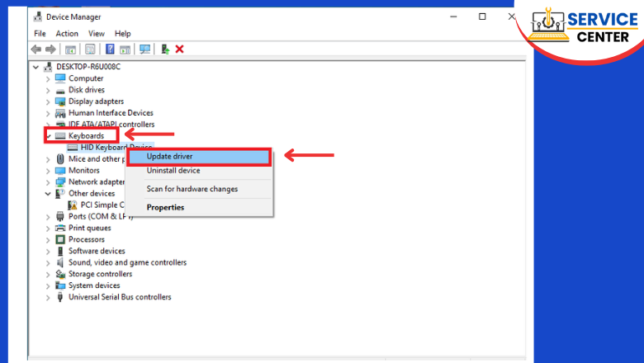Select the Universal Serial Bus controllers label

120,297
